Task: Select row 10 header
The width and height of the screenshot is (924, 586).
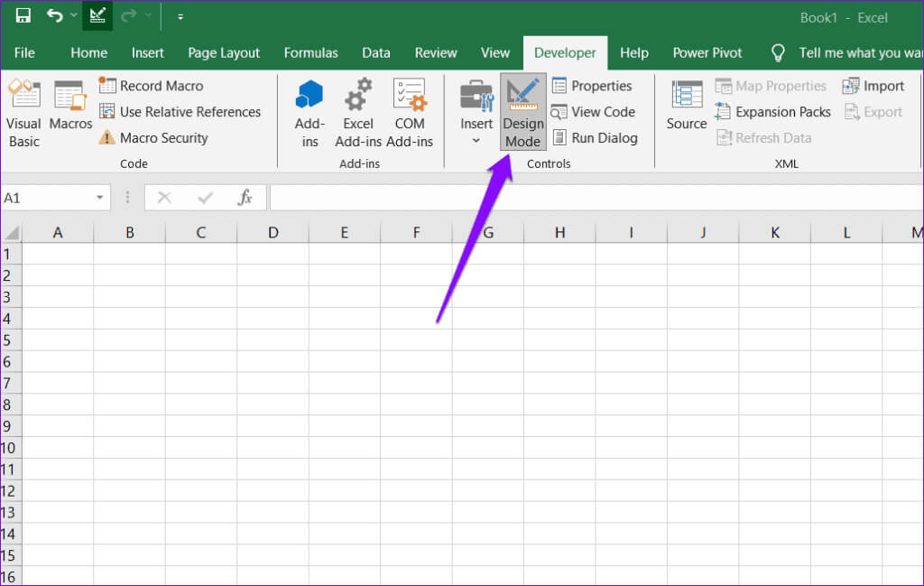Action: coord(11,448)
